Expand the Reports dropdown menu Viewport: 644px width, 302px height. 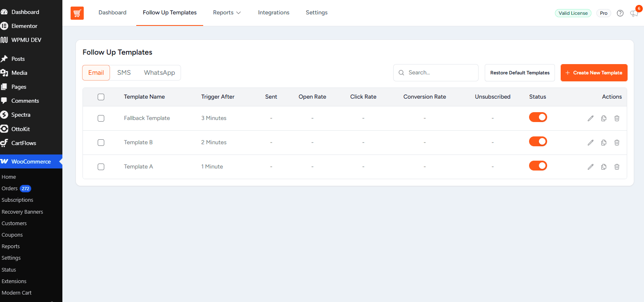(227, 13)
